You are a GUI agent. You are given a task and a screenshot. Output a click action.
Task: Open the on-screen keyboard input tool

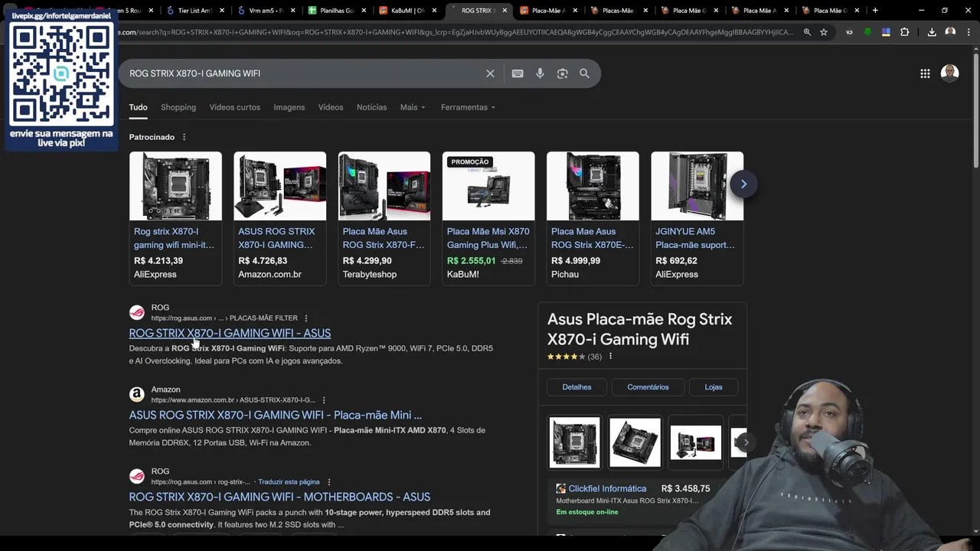click(518, 73)
